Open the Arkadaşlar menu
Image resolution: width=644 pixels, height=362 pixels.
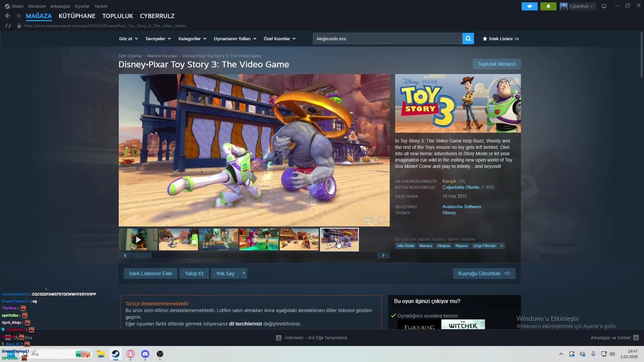tap(60, 6)
